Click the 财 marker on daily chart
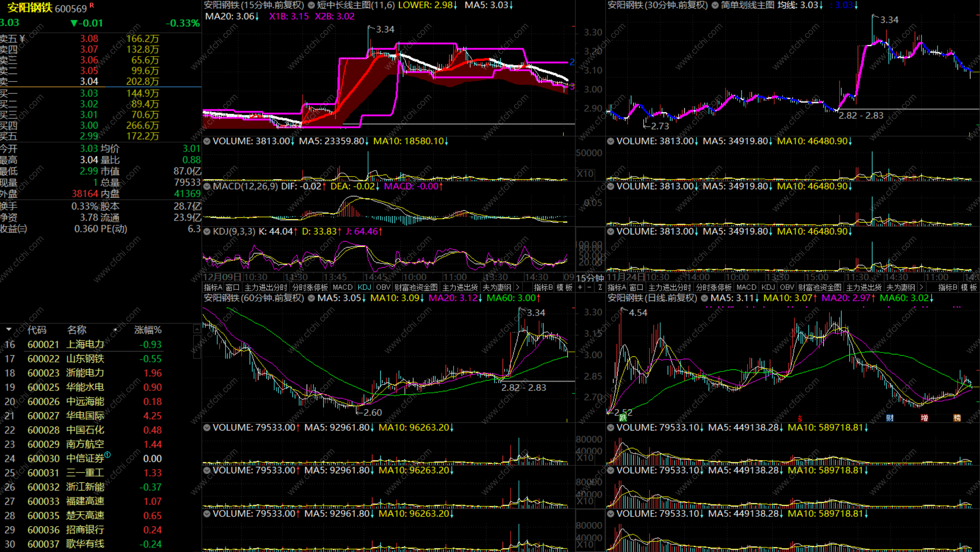This screenshot has width=980, height=552. point(890,418)
